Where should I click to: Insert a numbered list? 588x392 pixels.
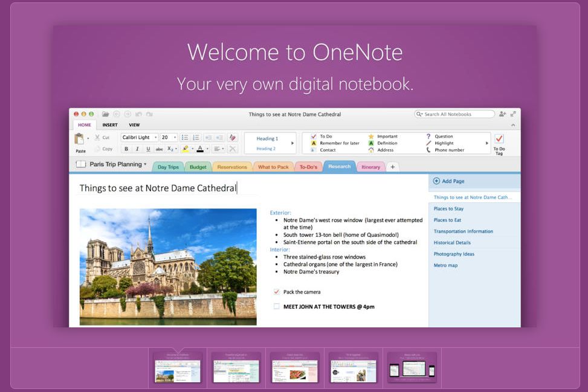(x=196, y=138)
